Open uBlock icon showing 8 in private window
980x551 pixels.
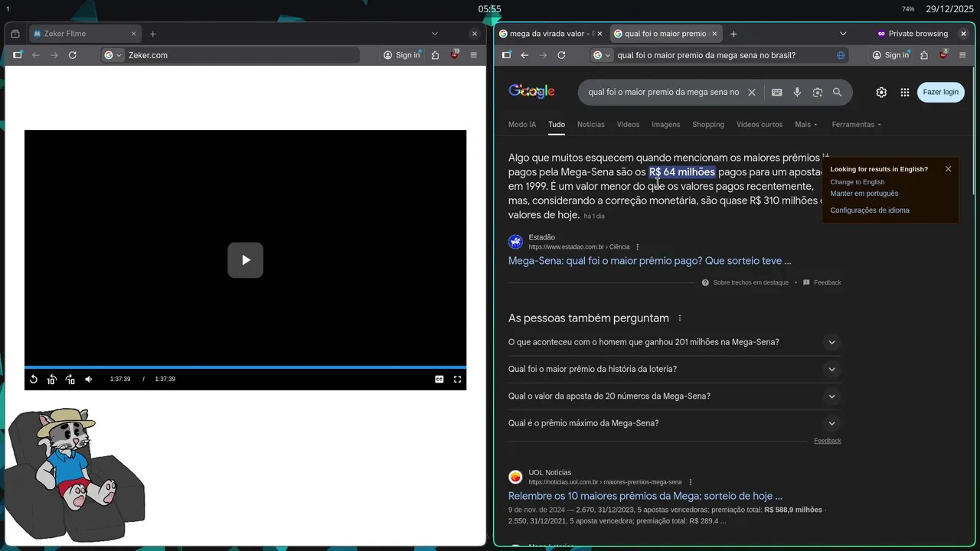coord(943,55)
